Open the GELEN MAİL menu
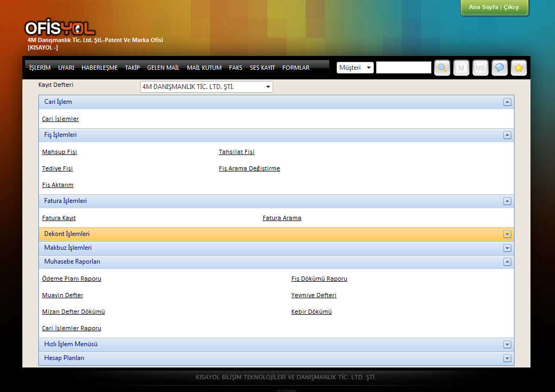555x392 pixels. (x=164, y=68)
